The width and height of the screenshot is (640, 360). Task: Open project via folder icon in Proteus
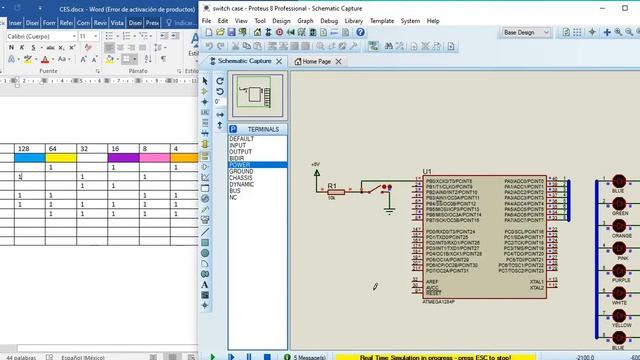[220, 32]
